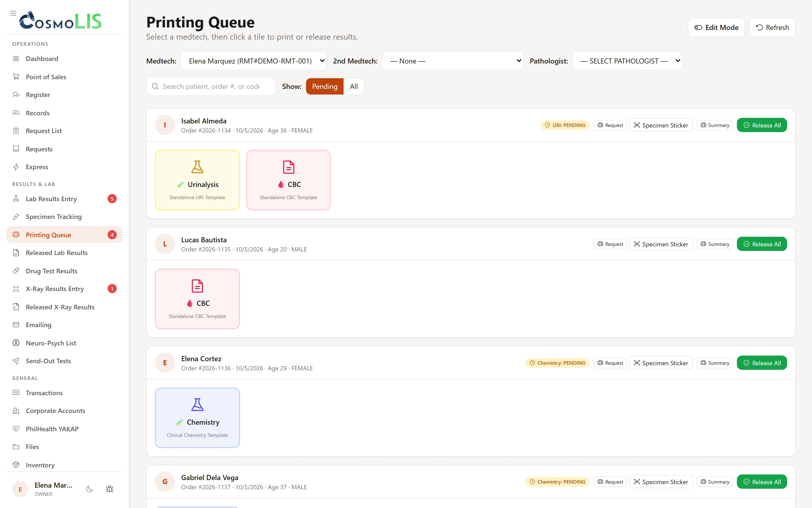Click the Printing Queue printer icon
This screenshot has height=508, width=812.
coord(16,234)
